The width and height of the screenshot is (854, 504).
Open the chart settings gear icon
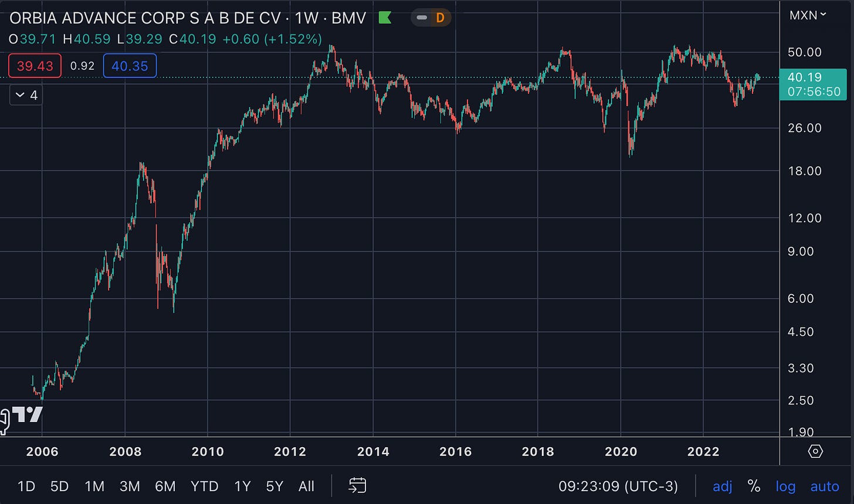816,451
